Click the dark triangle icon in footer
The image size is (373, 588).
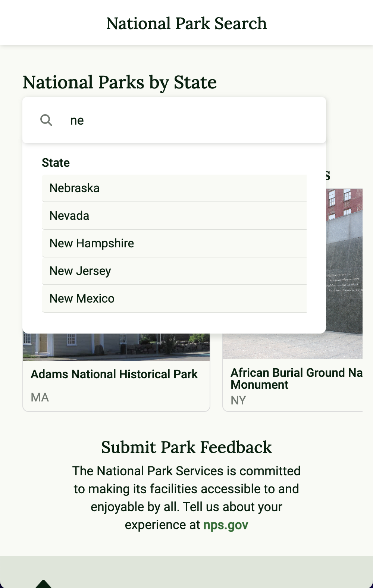point(44,584)
